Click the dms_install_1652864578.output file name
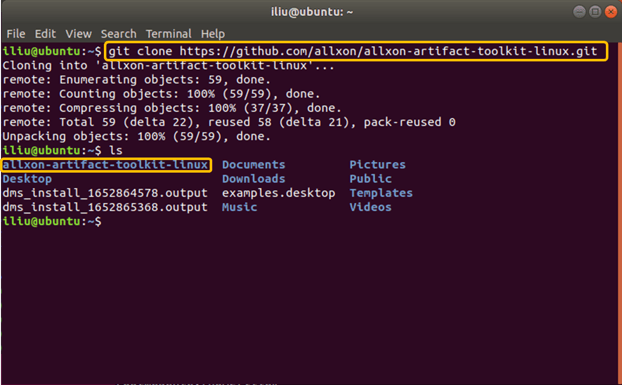 click(105, 193)
